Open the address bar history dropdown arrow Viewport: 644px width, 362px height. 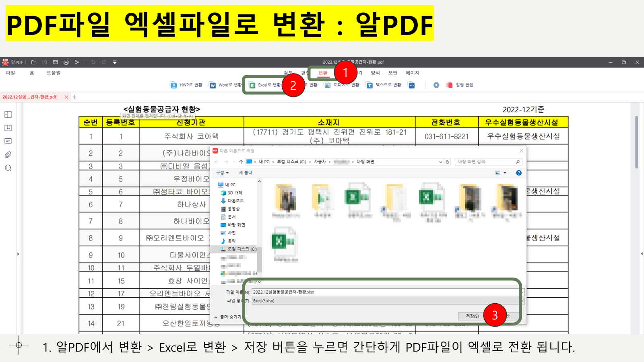click(x=441, y=162)
